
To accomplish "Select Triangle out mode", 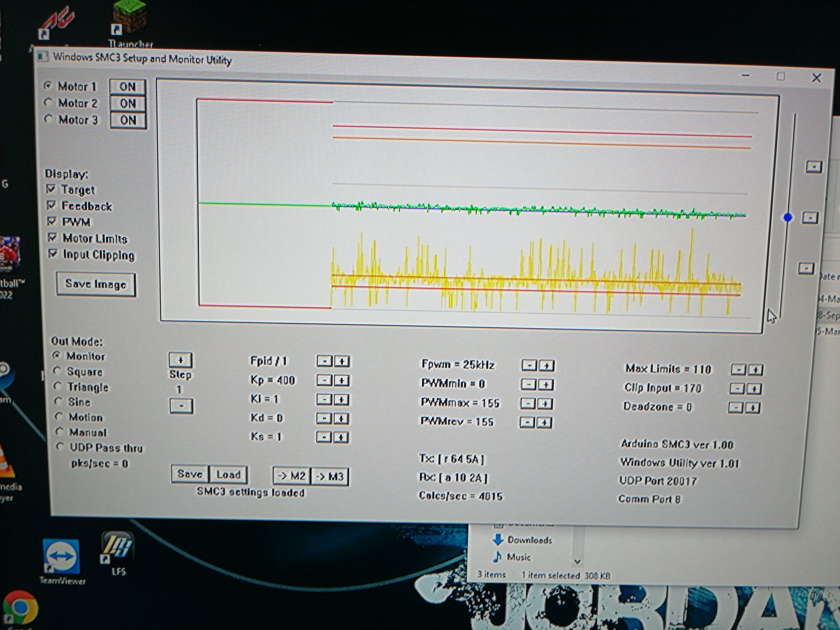I will (58, 386).
